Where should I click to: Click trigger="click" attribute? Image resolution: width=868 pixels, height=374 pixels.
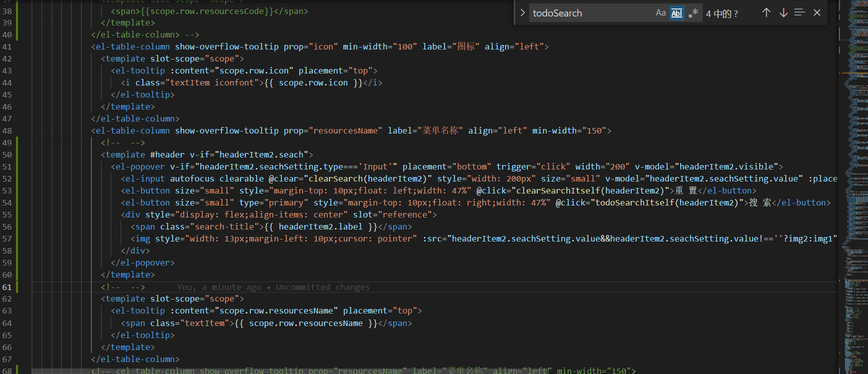click(x=533, y=166)
